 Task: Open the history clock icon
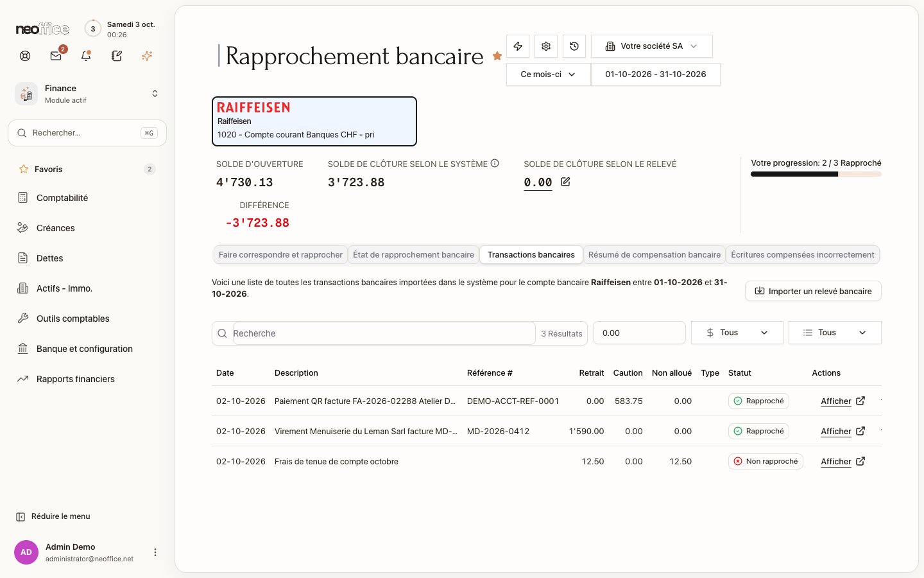[x=574, y=46]
